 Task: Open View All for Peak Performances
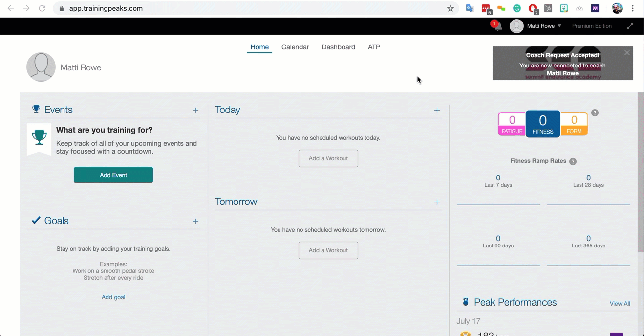click(x=620, y=304)
